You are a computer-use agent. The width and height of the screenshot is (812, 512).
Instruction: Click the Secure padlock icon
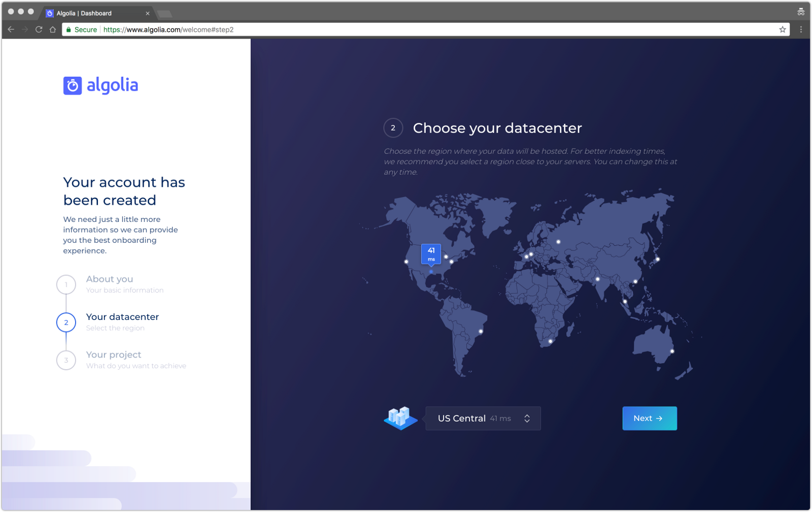point(69,29)
